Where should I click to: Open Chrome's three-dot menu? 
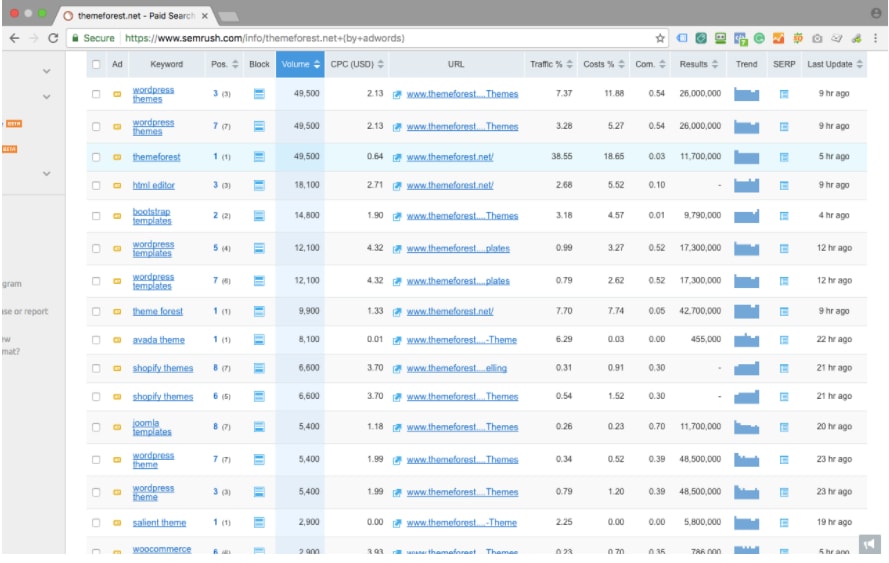point(875,38)
